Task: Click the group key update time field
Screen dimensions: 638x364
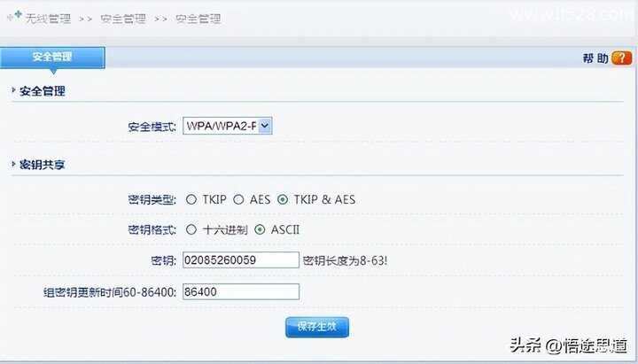Action: pos(241,291)
